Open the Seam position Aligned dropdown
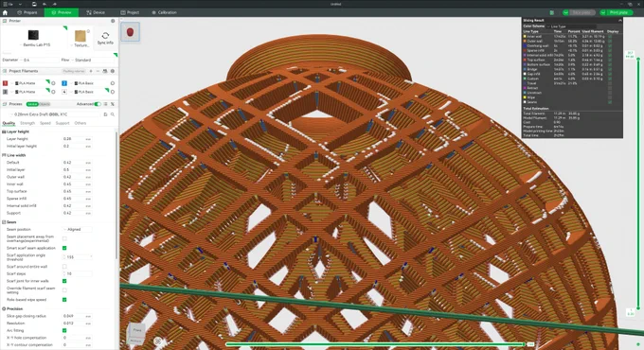 tap(78, 229)
